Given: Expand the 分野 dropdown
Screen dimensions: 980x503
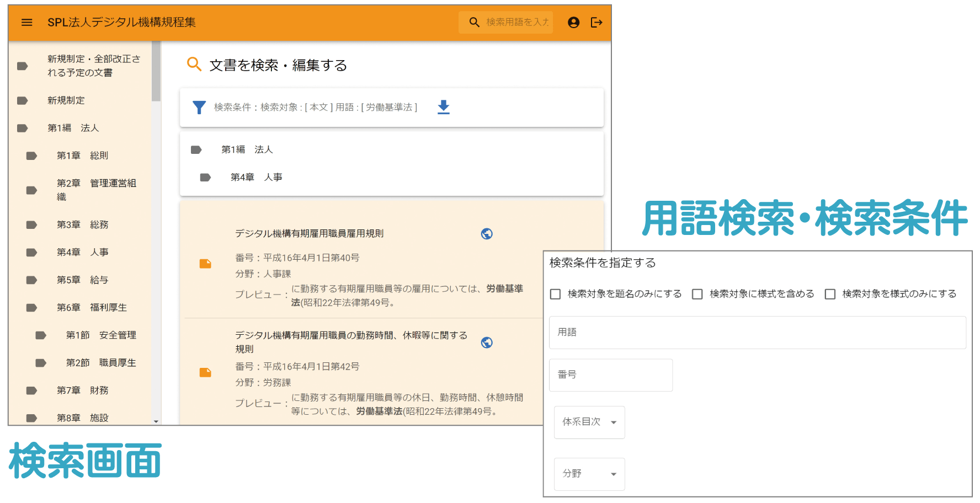Looking at the screenshot, I should pyautogui.click(x=589, y=474).
